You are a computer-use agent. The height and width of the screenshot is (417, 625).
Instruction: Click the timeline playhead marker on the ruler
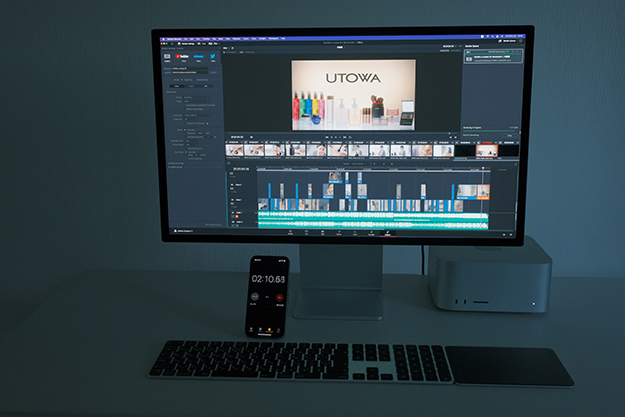(483, 168)
